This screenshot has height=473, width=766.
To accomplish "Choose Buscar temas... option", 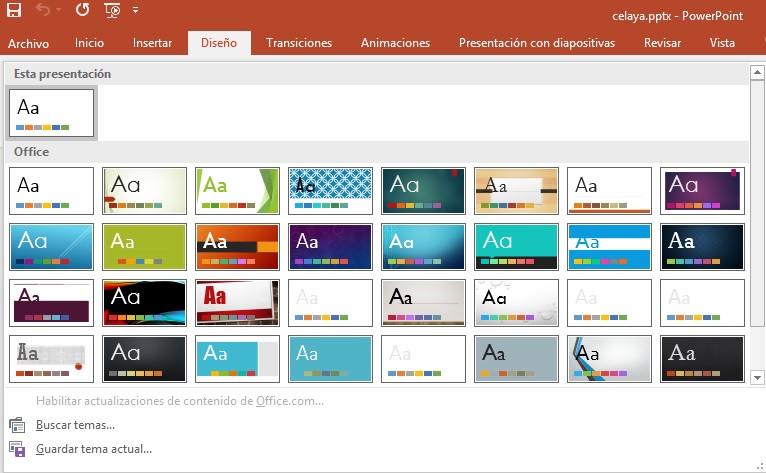I will tap(75, 425).
